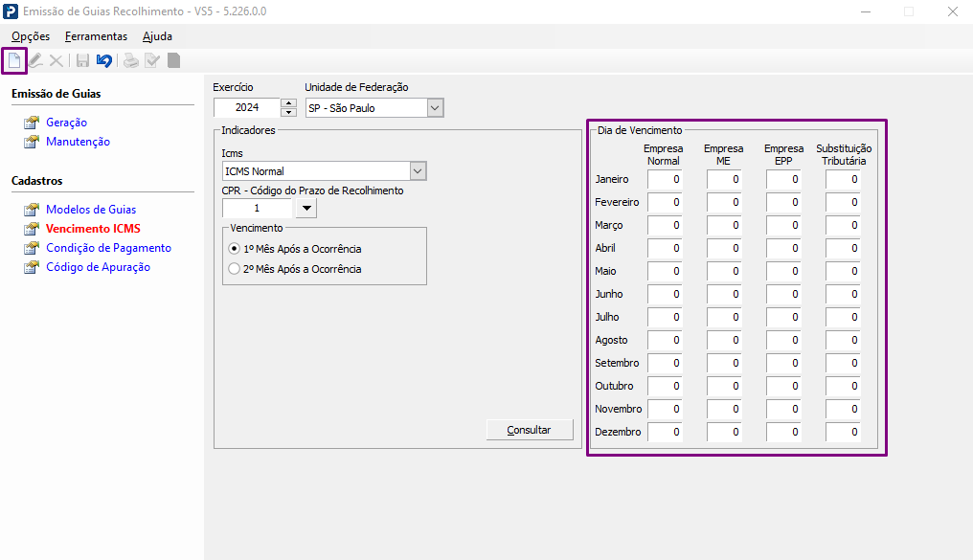
Task: Click Setembro Empresa Normal day field
Action: coord(666,363)
